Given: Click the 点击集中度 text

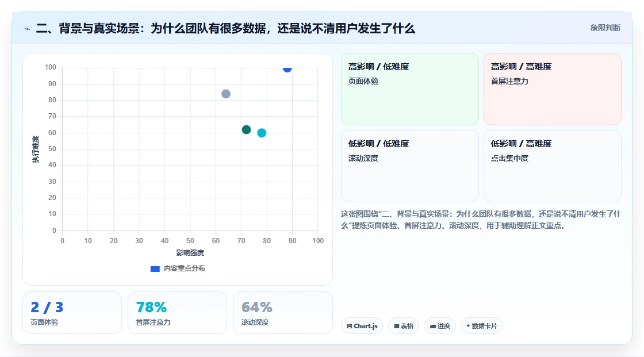Looking at the screenshot, I should pyautogui.click(x=509, y=158).
